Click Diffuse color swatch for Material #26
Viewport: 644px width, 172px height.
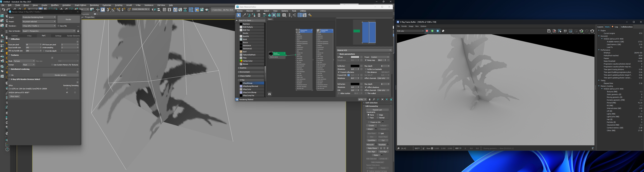355,57
